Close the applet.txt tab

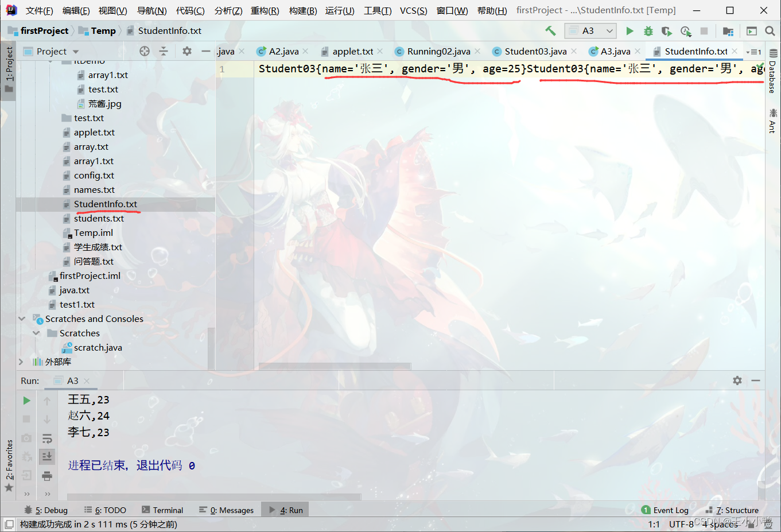tap(380, 51)
